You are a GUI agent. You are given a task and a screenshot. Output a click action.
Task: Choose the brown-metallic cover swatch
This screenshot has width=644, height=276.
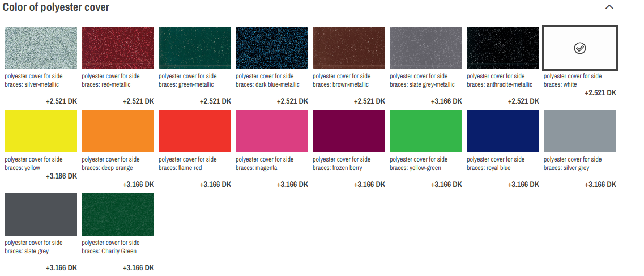pyautogui.click(x=349, y=48)
